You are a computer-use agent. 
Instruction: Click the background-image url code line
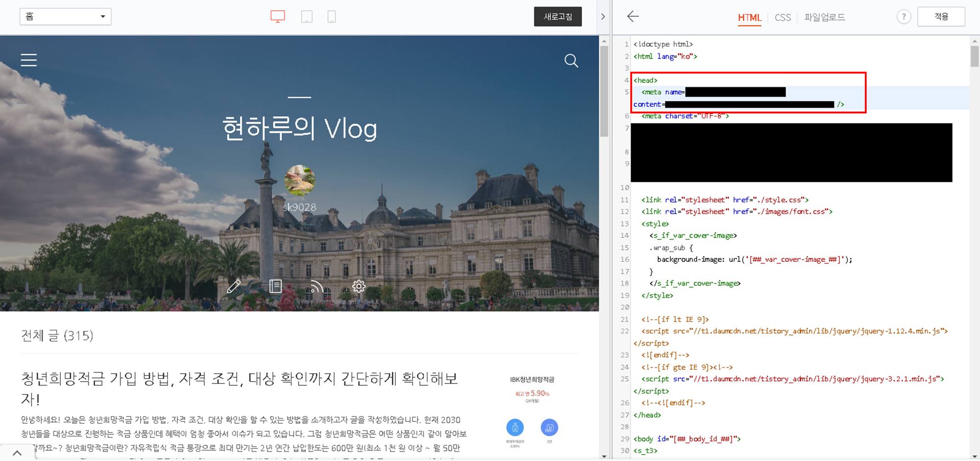755,260
